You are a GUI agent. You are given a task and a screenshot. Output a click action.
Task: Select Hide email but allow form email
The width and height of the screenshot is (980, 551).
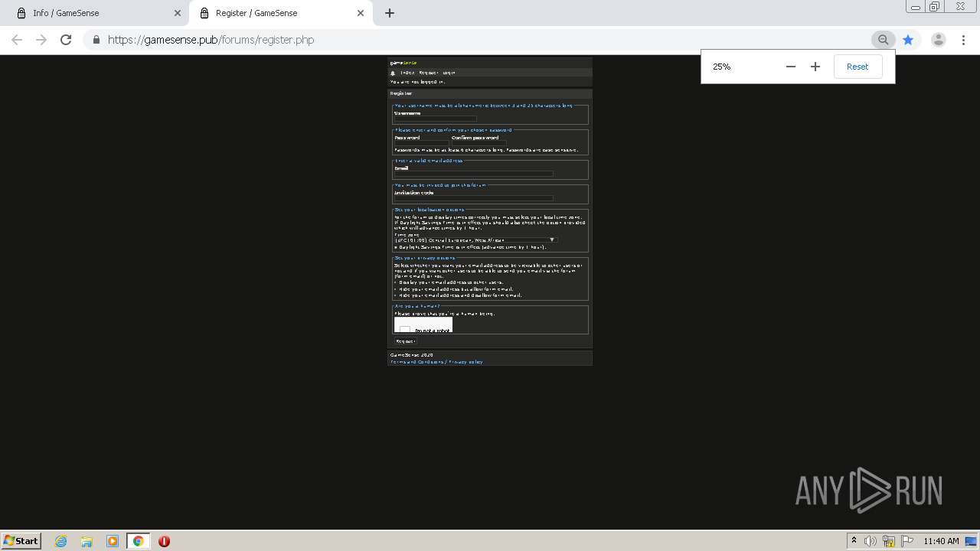(396, 289)
